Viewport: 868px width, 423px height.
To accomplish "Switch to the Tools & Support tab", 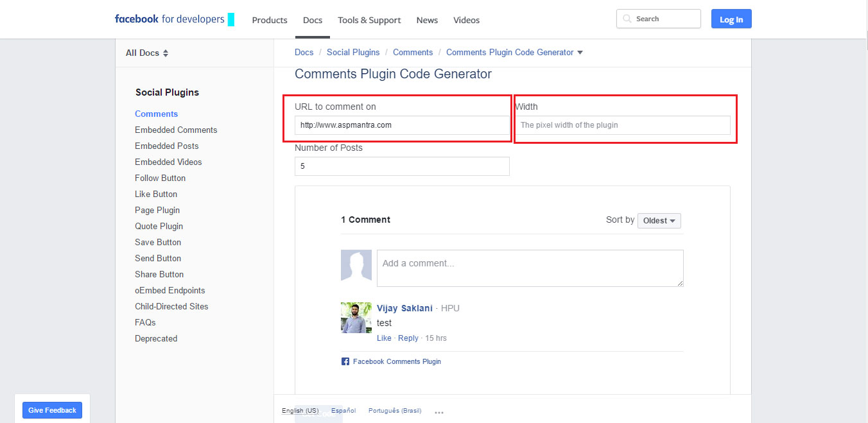I will click(x=369, y=20).
